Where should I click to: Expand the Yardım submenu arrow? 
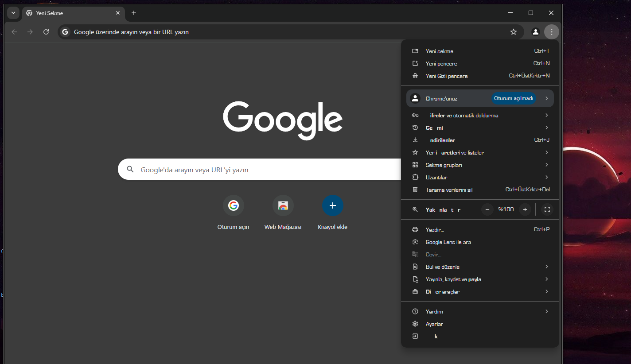pyautogui.click(x=547, y=311)
